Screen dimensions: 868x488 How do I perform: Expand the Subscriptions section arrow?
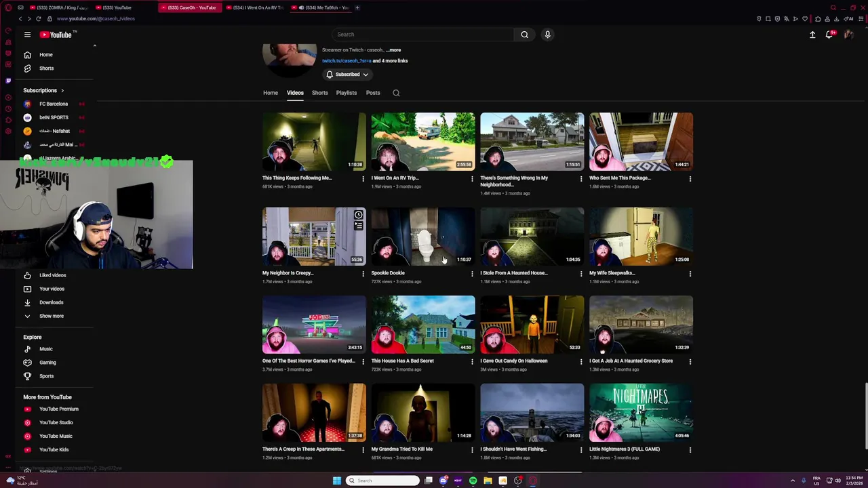pos(62,90)
